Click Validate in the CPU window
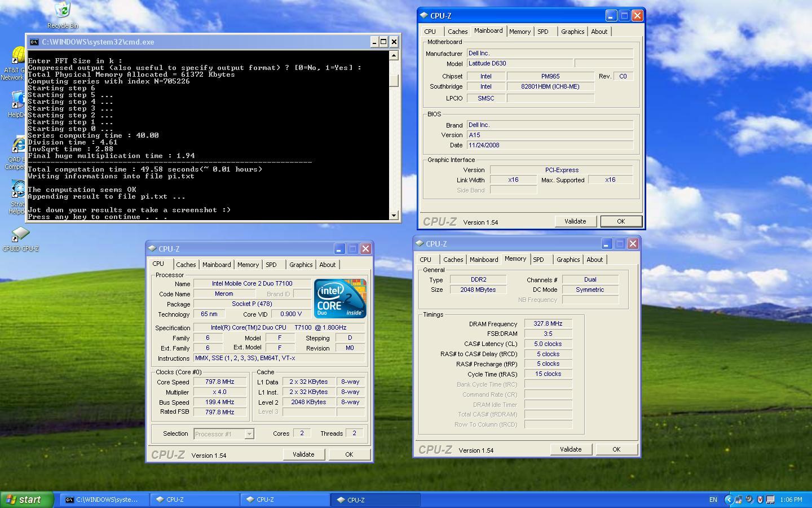The height and width of the screenshot is (508, 812). pyautogui.click(x=303, y=454)
